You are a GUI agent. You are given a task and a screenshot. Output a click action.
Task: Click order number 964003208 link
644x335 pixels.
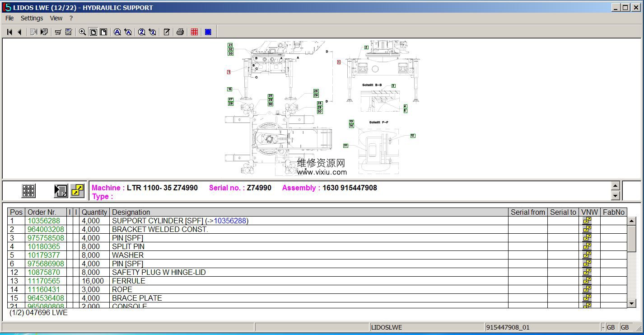point(46,229)
